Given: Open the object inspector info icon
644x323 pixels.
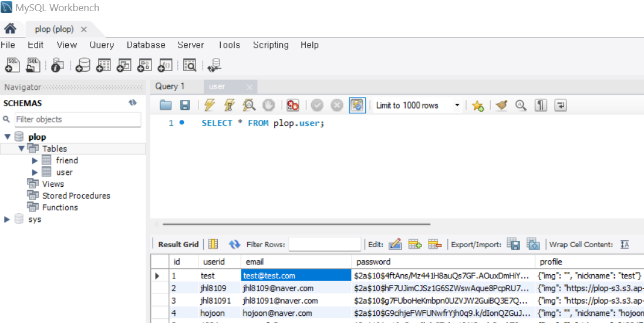Looking at the screenshot, I should [57, 65].
